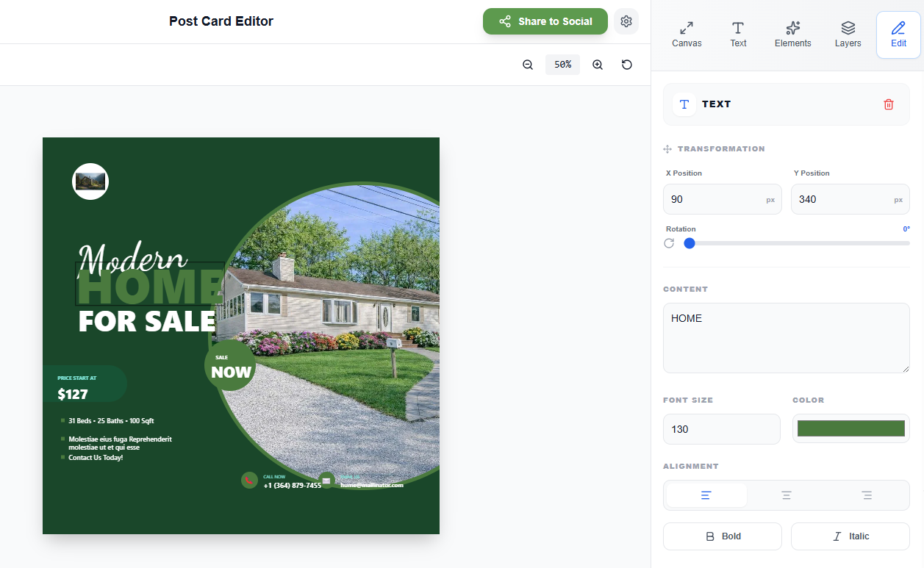924x568 pixels.
Task: Select left text alignment
Action: tap(706, 495)
